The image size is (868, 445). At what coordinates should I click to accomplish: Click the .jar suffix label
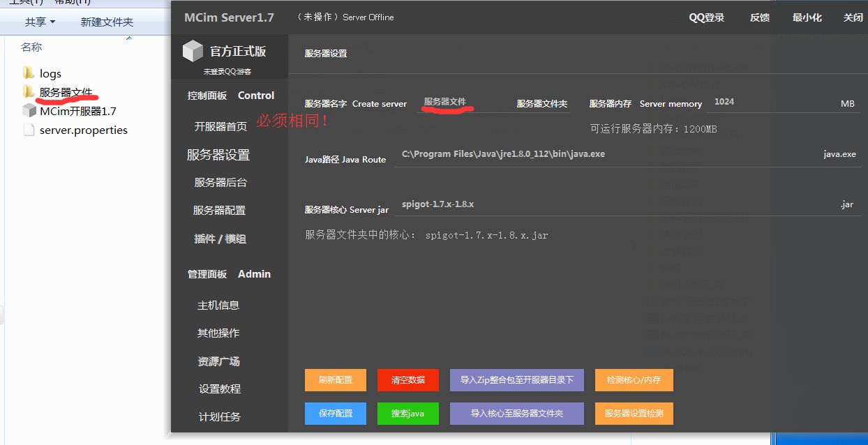click(x=847, y=204)
